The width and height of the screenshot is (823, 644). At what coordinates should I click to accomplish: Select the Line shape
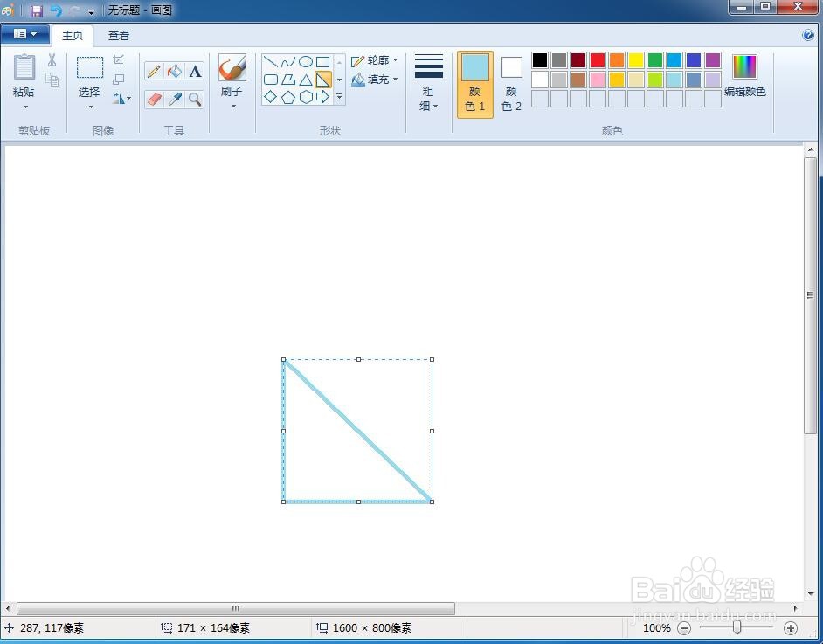tap(270, 62)
